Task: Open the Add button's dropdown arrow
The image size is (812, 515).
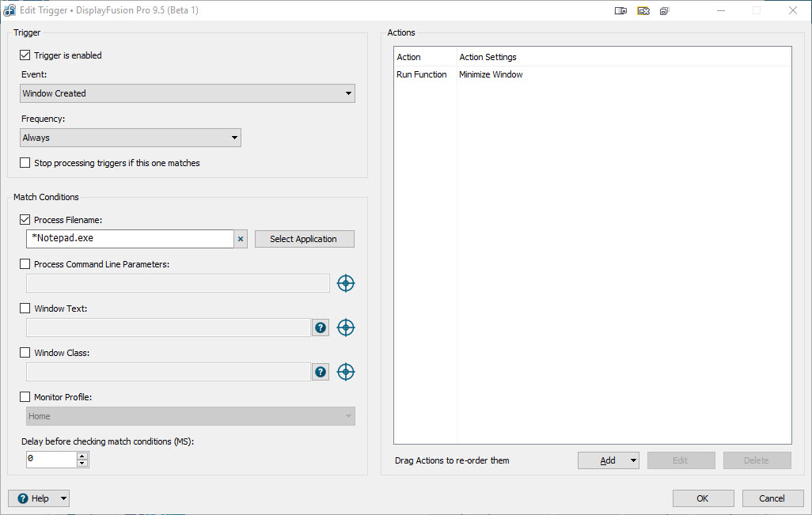Action: (633, 460)
